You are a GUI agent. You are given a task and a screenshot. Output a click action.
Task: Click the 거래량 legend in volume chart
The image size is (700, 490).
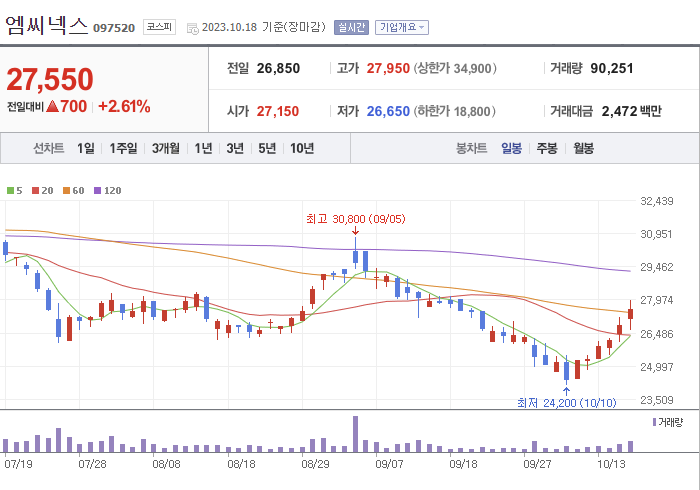(x=668, y=422)
